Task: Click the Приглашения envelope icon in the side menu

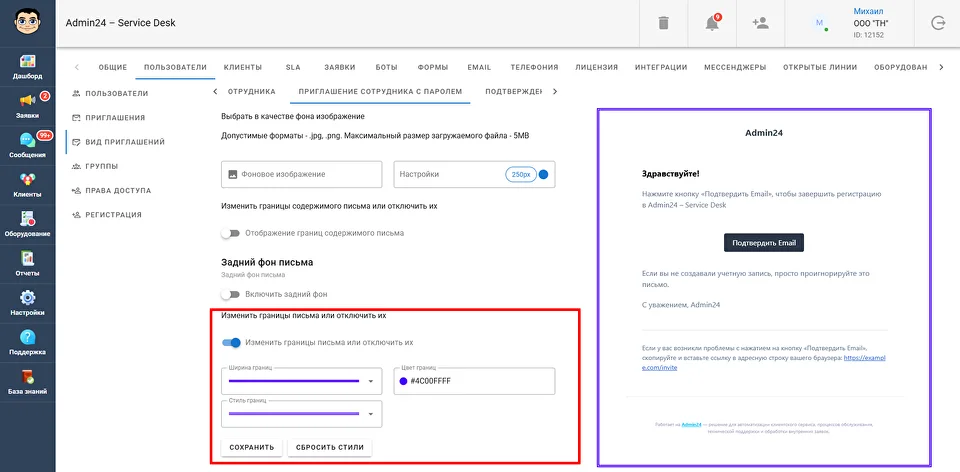Action: point(77,118)
